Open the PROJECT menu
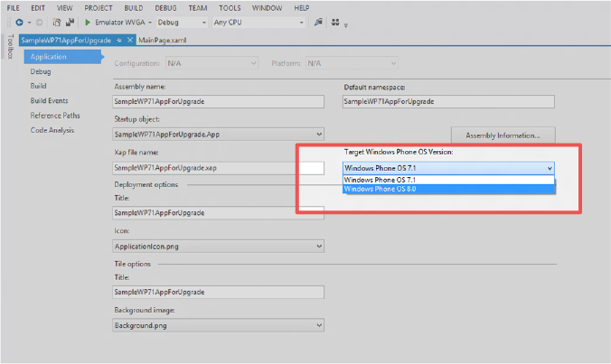The height and width of the screenshot is (364, 611). tap(99, 8)
